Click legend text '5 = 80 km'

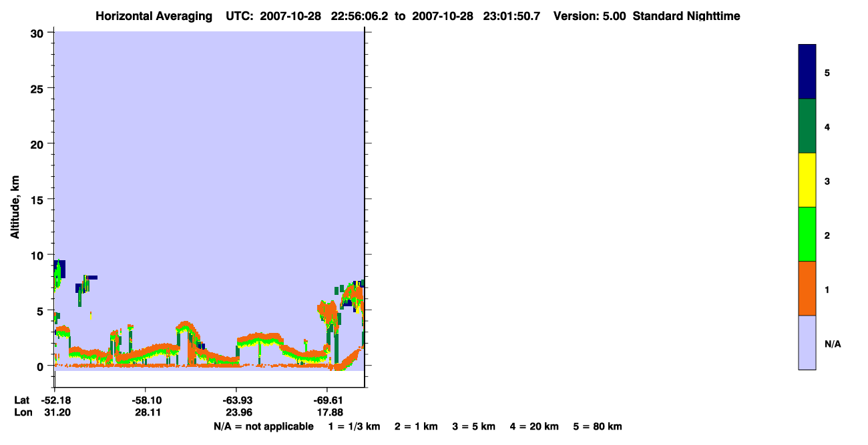pyautogui.click(x=598, y=426)
